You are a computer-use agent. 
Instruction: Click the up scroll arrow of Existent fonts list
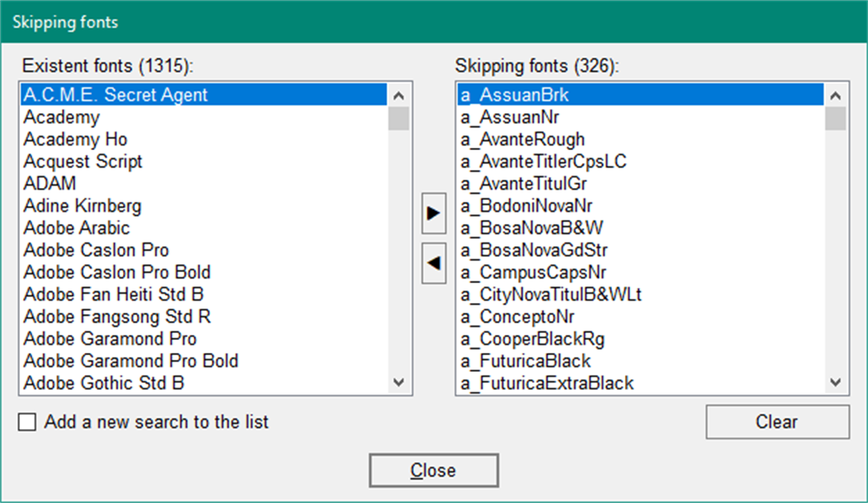398,95
